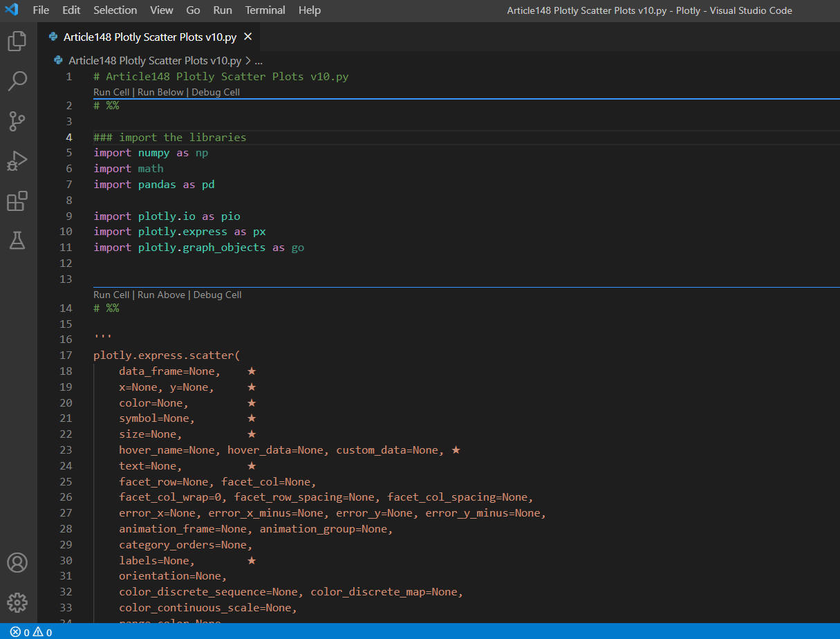Open the Run menu
Viewport: 840px width, 639px height.
coord(223,10)
